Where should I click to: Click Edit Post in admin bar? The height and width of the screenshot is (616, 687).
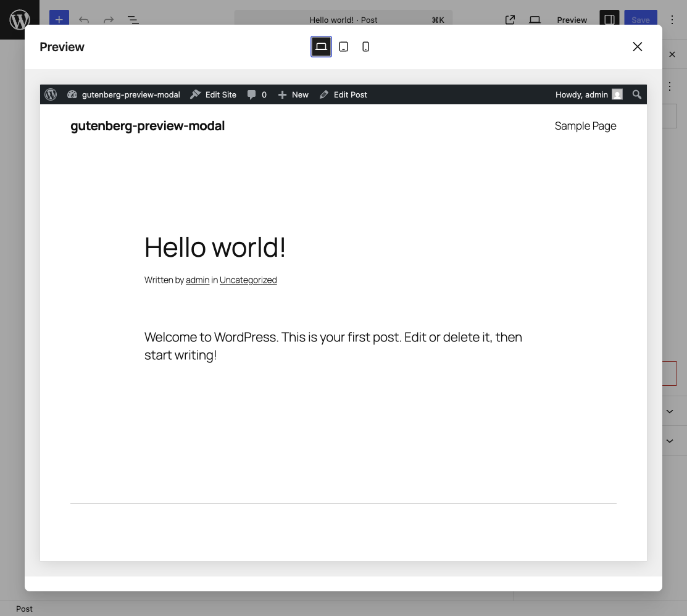click(343, 94)
